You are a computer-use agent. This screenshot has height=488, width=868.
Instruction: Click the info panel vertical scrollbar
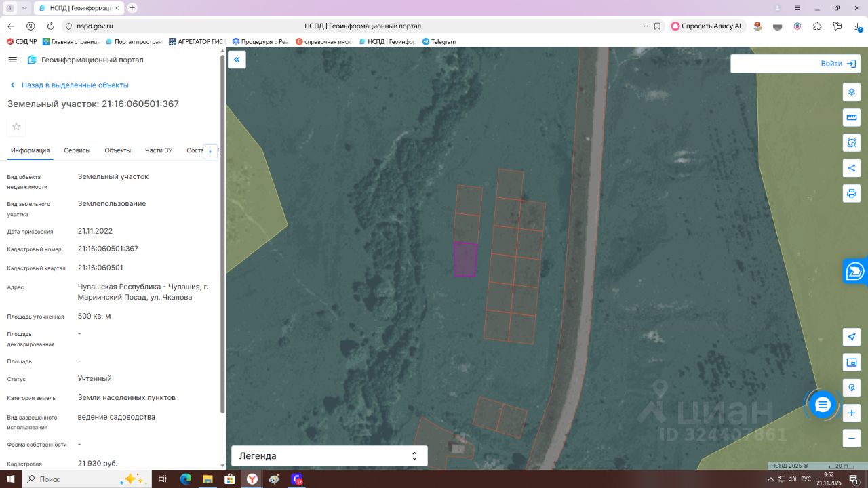(222, 234)
